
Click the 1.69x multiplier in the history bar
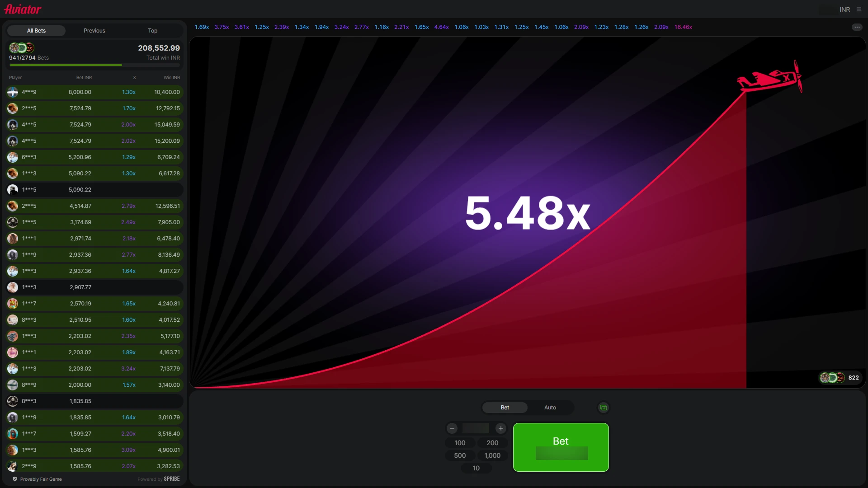(202, 27)
